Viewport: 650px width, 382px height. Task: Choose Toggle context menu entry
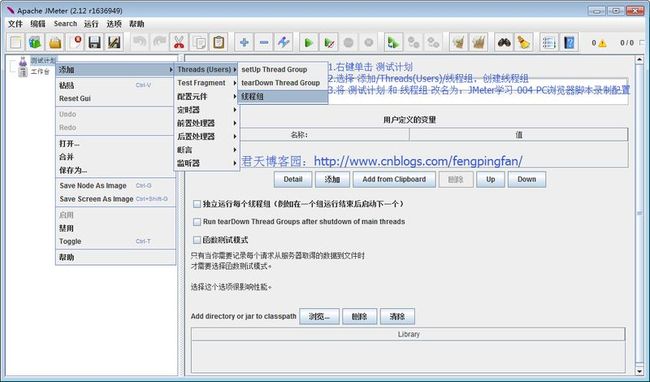[115, 241]
